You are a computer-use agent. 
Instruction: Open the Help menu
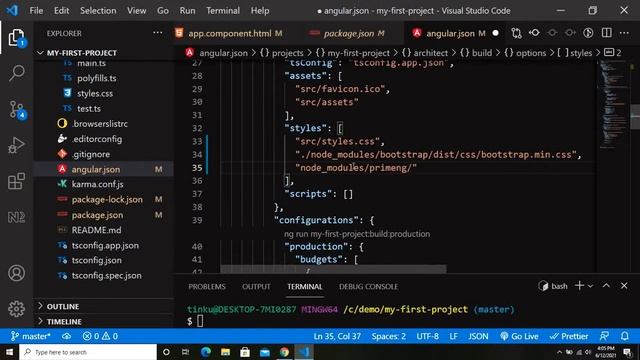[260, 11]
